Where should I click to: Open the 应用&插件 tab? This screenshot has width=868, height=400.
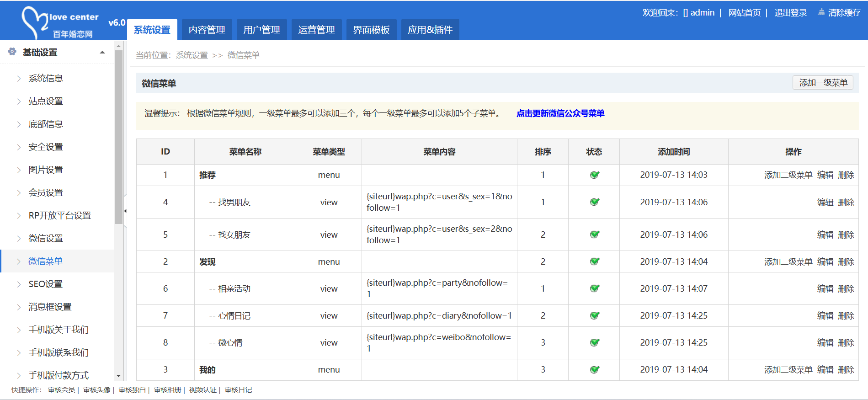[430, 30]
